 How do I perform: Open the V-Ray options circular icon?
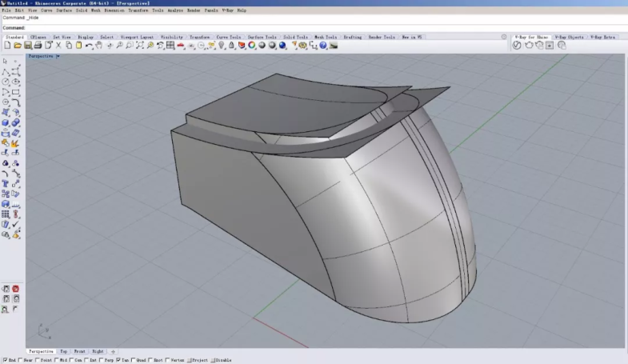tap(517, 46)
